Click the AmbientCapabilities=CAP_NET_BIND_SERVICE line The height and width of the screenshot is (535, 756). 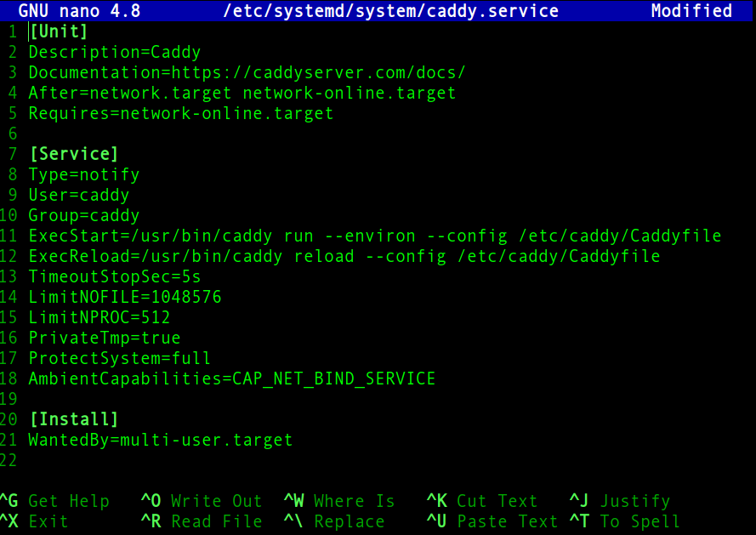pyautogui.click(x=232, y=378)
